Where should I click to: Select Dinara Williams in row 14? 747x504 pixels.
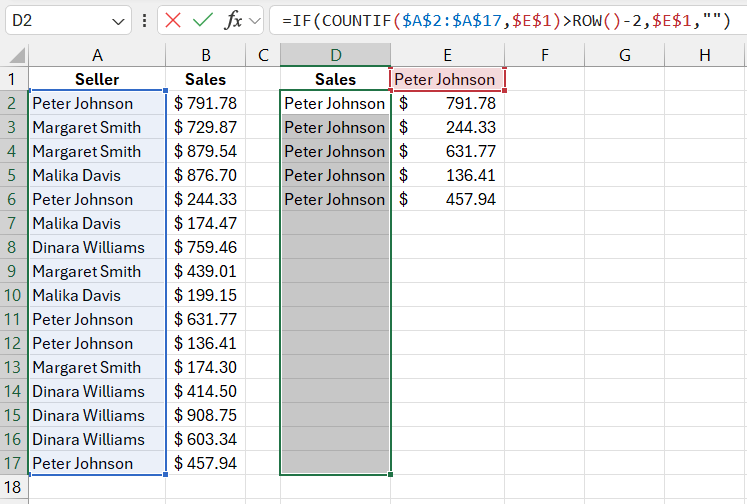pos(97,391)
